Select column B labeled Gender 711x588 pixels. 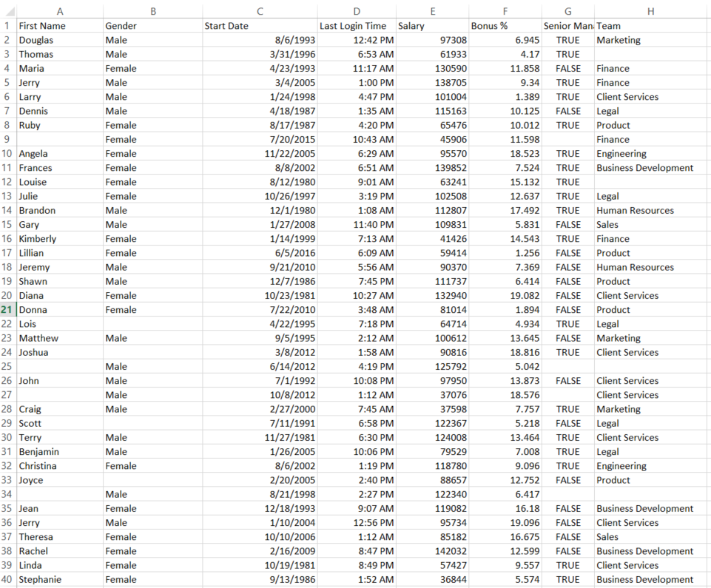coord(153,12)
